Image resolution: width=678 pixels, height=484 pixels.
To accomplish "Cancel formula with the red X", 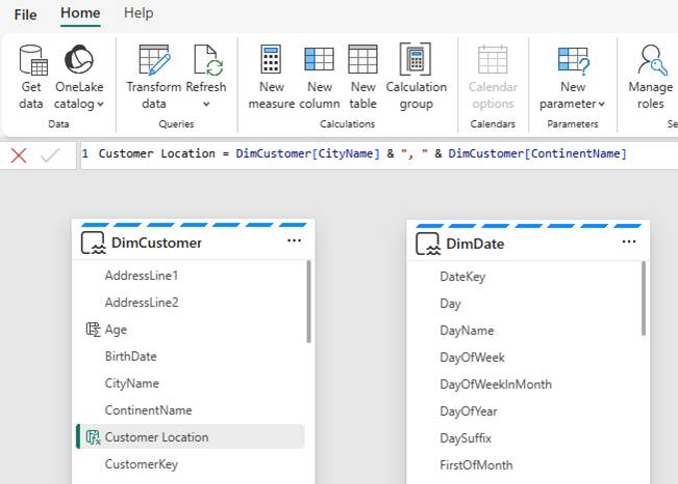I will tap(19, 155).
